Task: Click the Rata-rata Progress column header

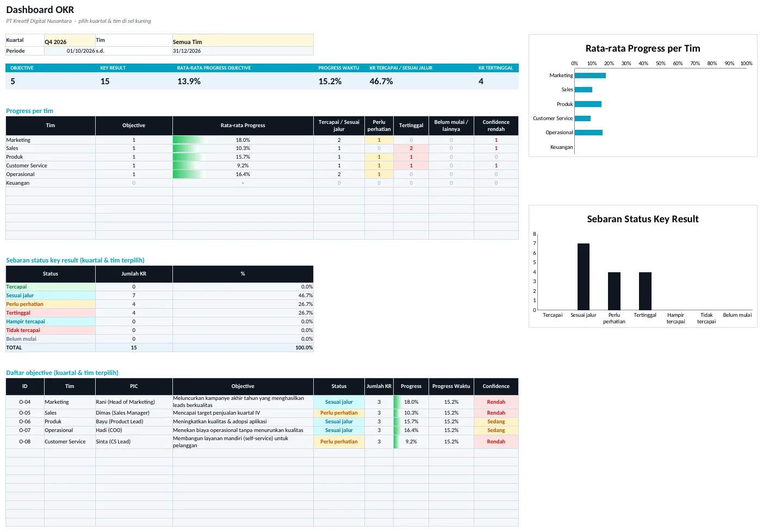Action: [x=243, y=126]
